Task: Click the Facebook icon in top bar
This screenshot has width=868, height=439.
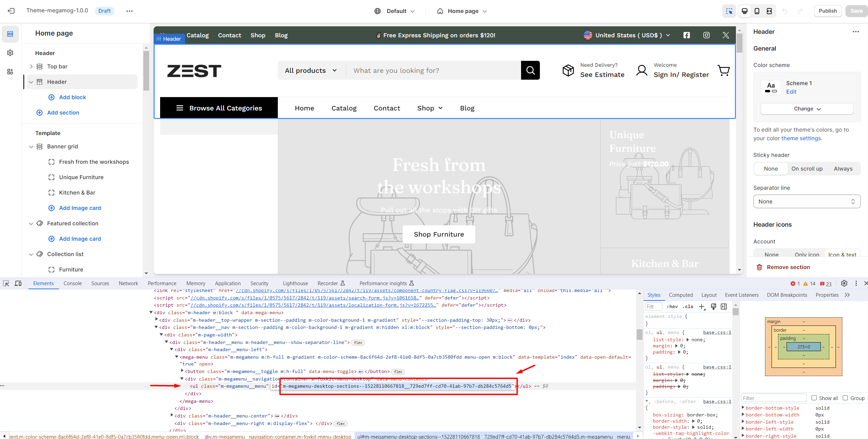Action: point(687,35)
